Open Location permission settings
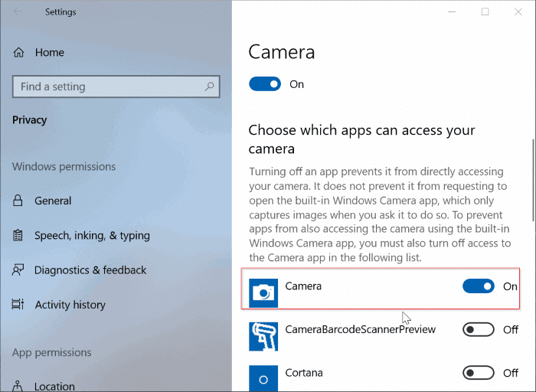 point(54,386)
